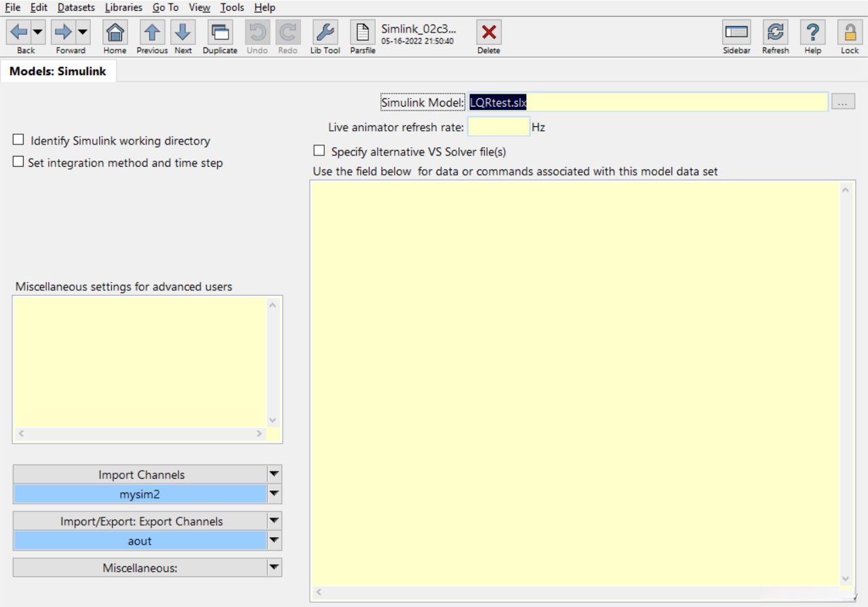Tick Specify alternative VS Solver file(s)
This screenshot has width=868, height=607.
pyautogui.click(x=319, y=151)
